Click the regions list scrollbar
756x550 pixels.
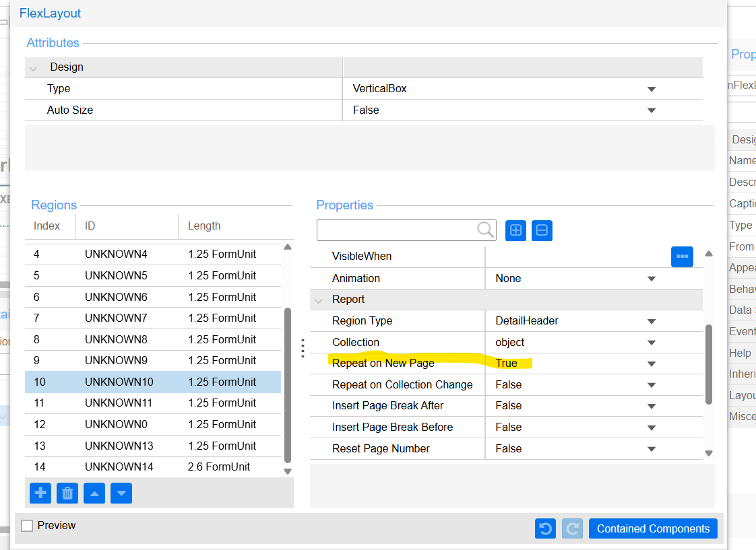(288, 385)
